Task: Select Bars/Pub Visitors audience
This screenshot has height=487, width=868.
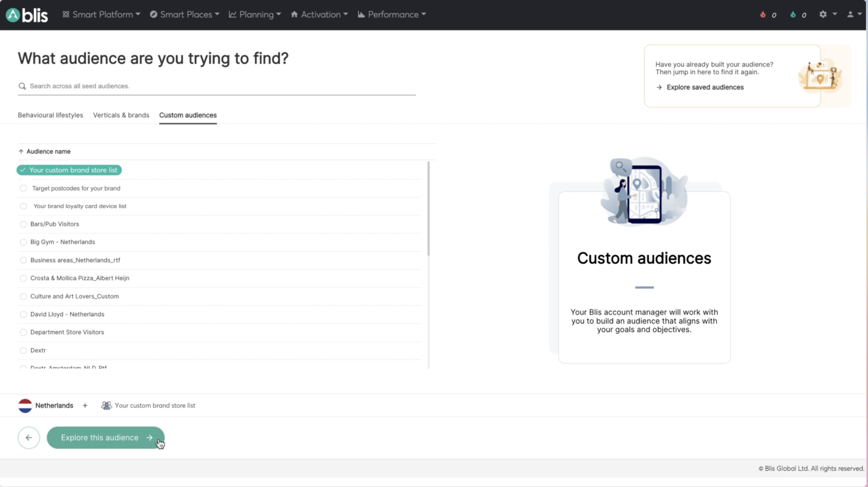Action: click(x=23, y=224)
